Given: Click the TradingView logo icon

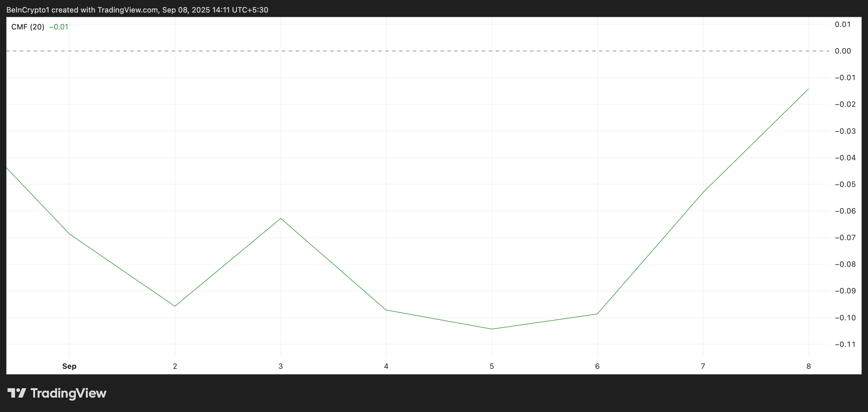Looking at the screenshot, I should tap(17, 393).
